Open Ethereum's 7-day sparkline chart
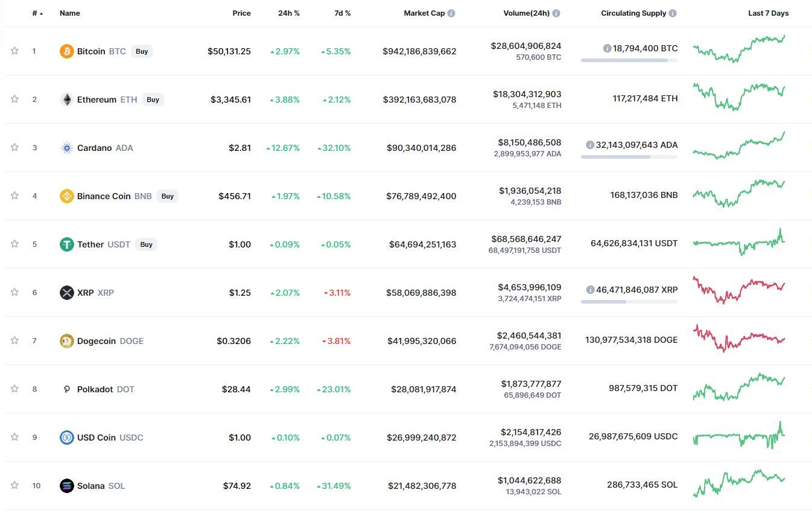The height and width of the screenshot is (513, 812). [x=739, y=97]
